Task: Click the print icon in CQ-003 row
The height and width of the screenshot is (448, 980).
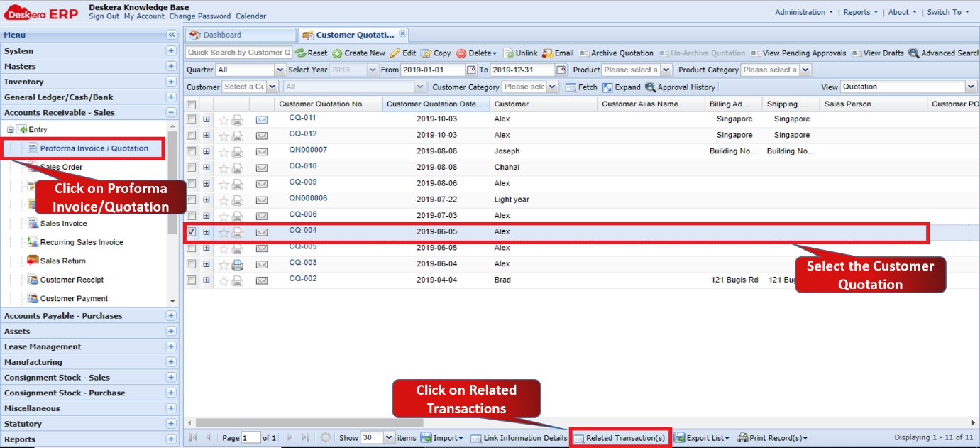Action: tap(238, 264)
